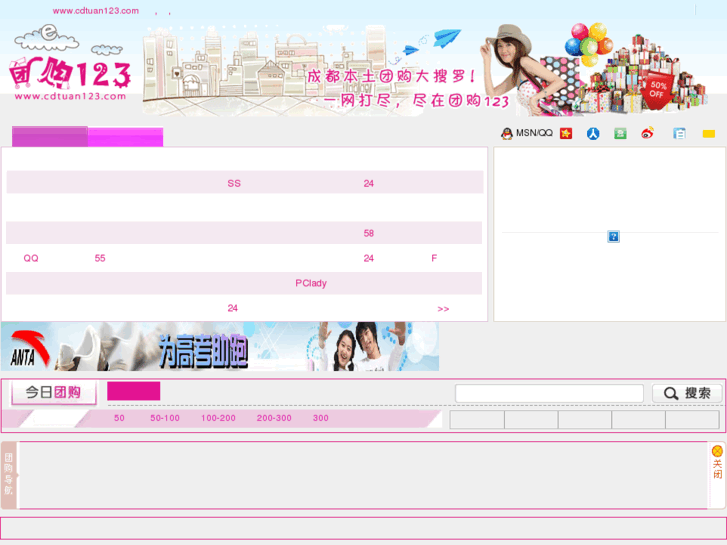Click the magnifier 搜索 search button
727x545 pixels.
(687, 393)
